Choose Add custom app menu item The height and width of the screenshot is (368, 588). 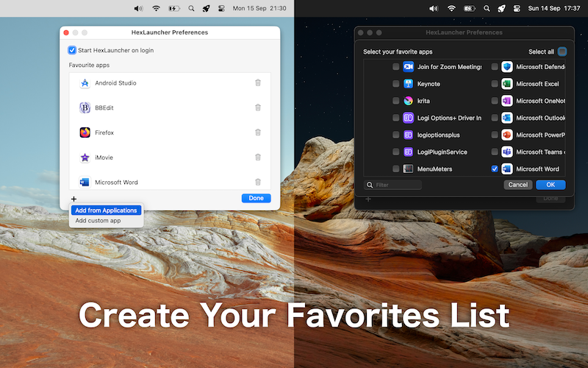98,221
